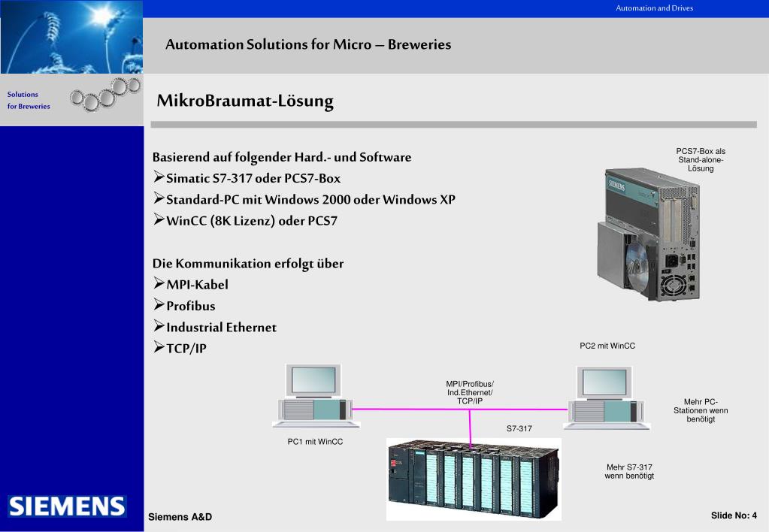Click the 'Siemens A&D' footer text

point(180,517)
